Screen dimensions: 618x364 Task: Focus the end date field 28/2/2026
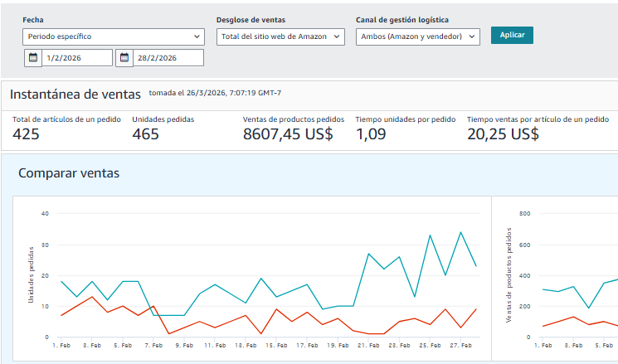tap(168, 58)
